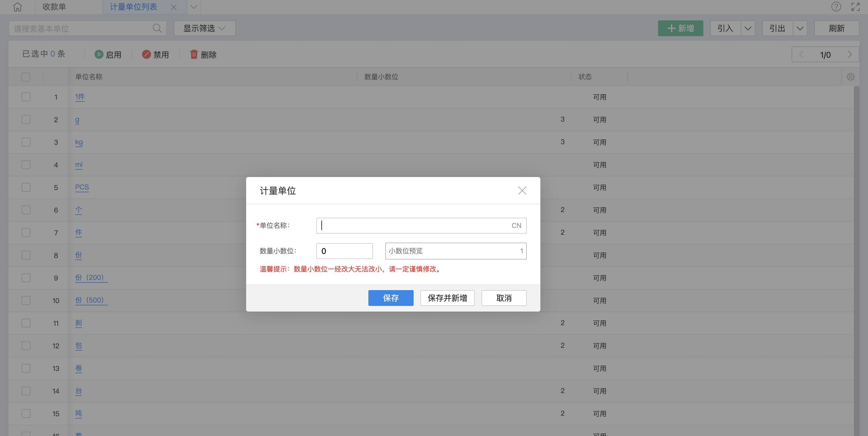This screenshot has width=868, height=436.
Task: Click the 删除 trash icon
Action: click(x=194, y=54)
